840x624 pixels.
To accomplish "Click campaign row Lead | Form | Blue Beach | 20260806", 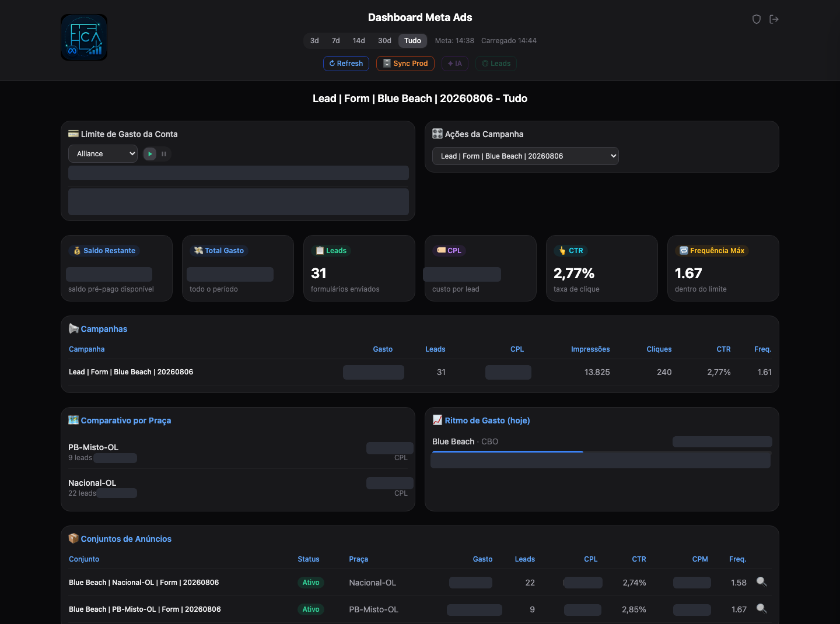I will 420,372.
